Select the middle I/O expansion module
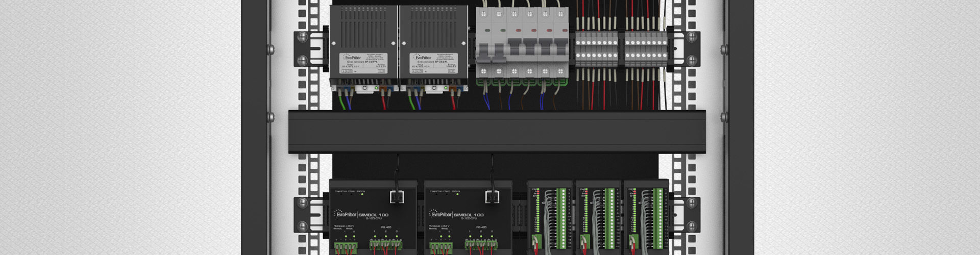Screen dimensions: 980x255 (x=598, y=217)
